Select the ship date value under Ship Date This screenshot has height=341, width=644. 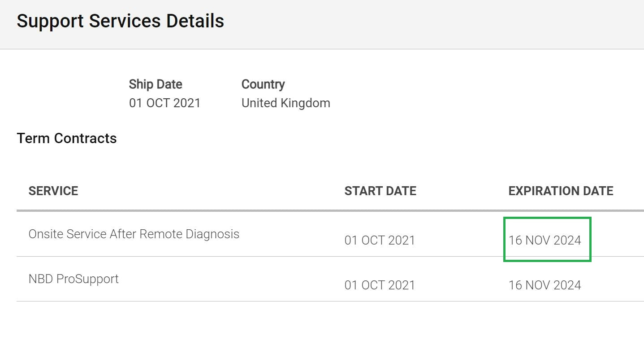164,103
